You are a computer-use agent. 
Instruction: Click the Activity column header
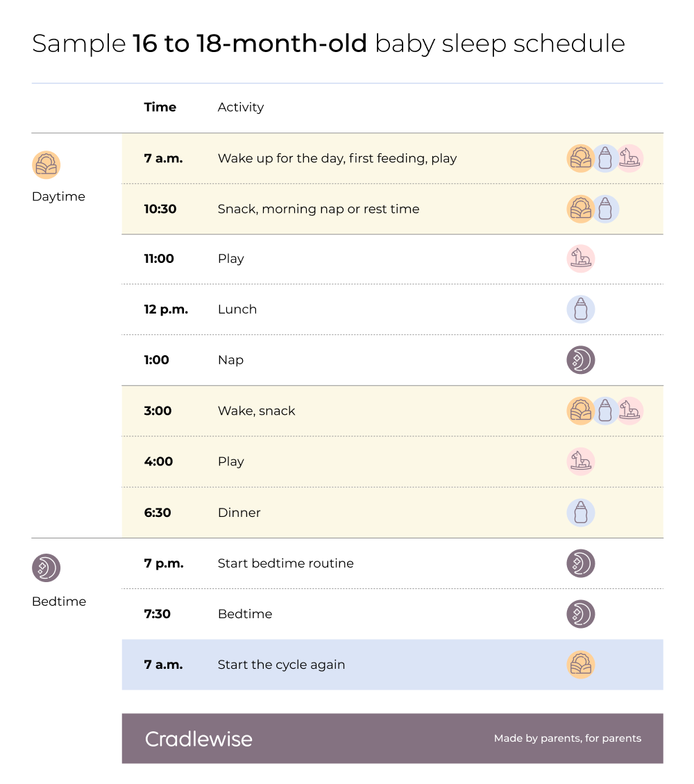click(x=241, y=108)
